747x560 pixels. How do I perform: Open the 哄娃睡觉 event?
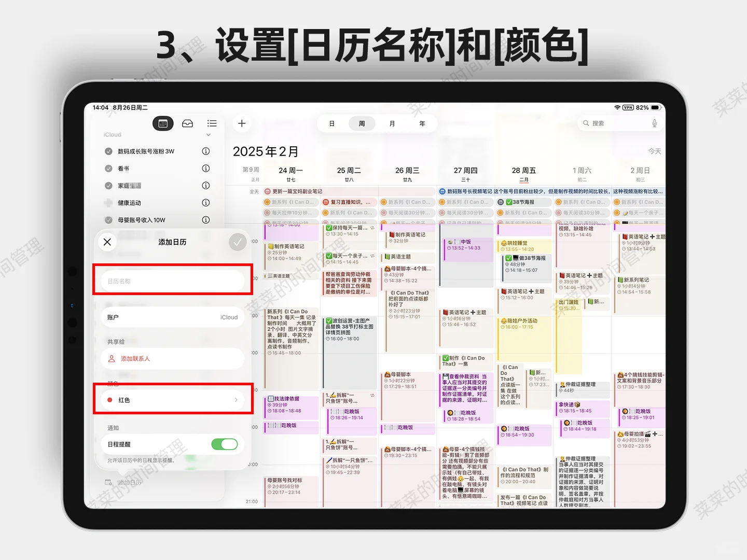(x=524, y=246)
